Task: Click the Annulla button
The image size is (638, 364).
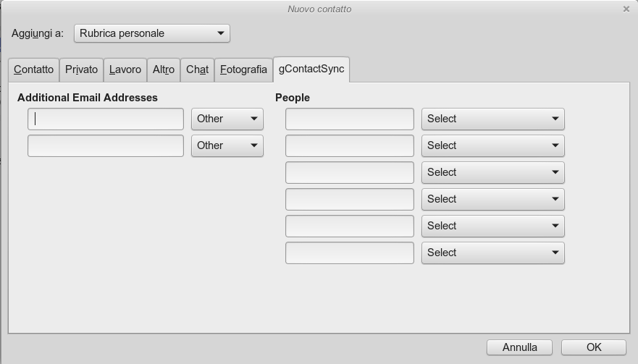Action: (519, 347)
